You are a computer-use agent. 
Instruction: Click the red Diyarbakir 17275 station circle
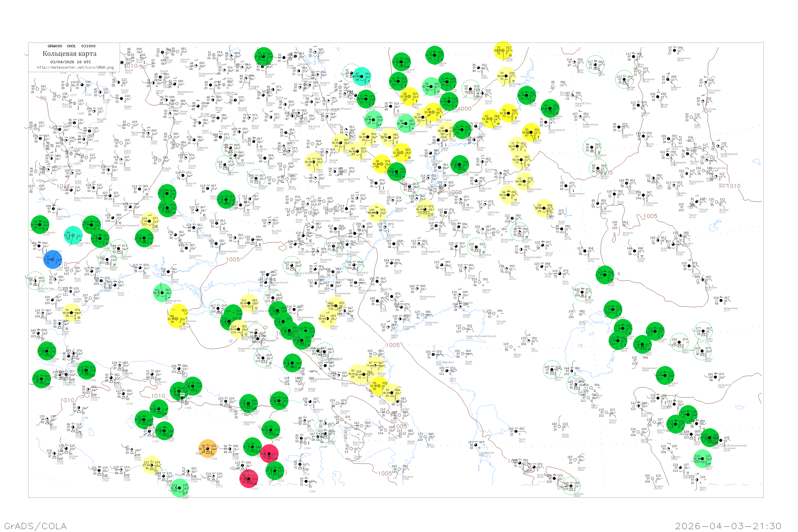249,479
